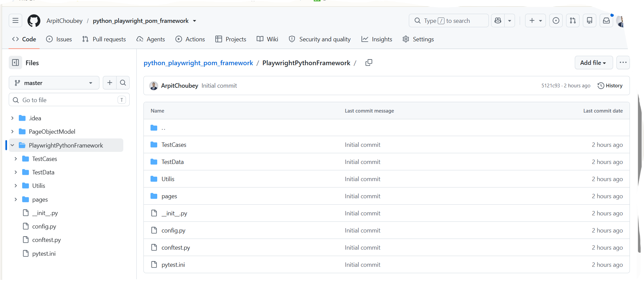
Task: Open pytest.ini in the file list
Action: pos(173,265)
